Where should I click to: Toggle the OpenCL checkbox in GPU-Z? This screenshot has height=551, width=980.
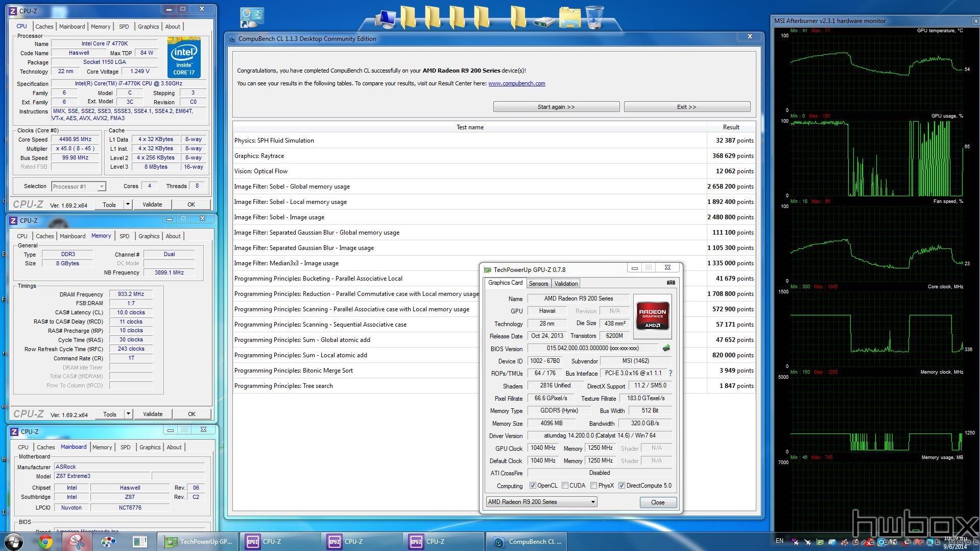pyautogui.click(x=533, y=486)
